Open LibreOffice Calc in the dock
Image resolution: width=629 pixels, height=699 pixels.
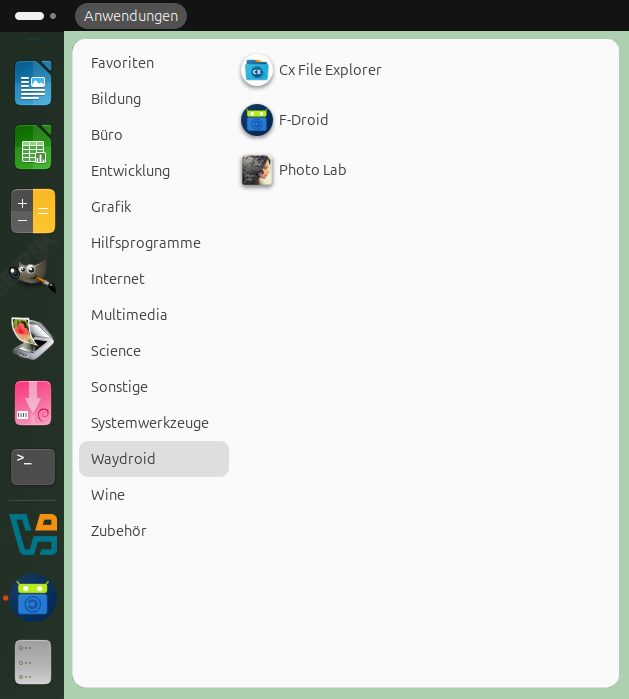pos(33,147)
